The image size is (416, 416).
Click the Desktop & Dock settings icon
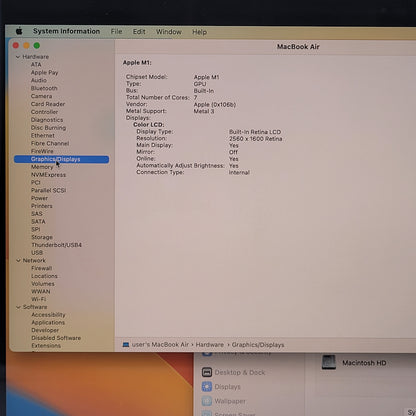click(x=207, y=372)
